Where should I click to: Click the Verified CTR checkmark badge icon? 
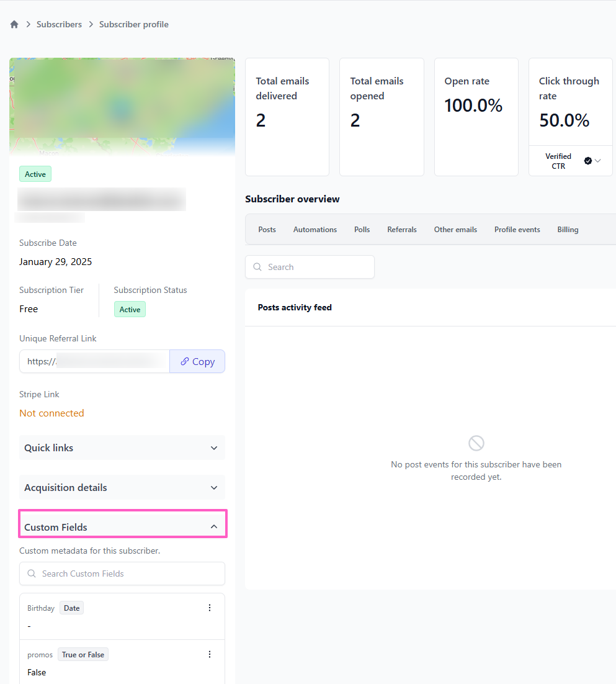click(x=587, y=161)
